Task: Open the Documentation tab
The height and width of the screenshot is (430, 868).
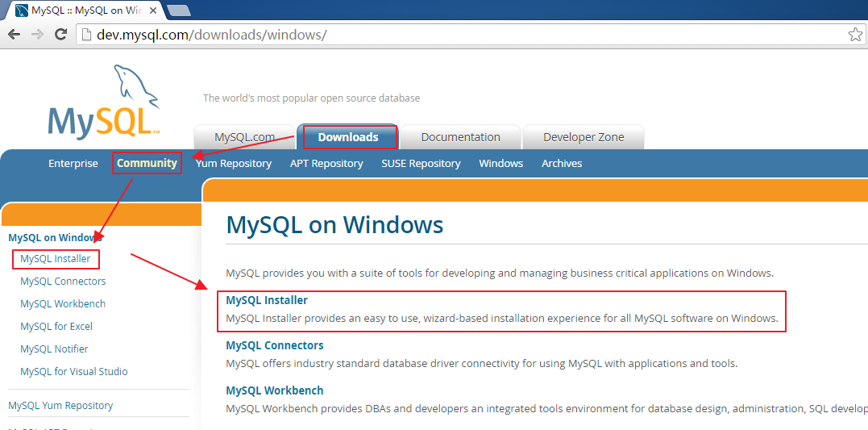Action: (x=460, y=137)
